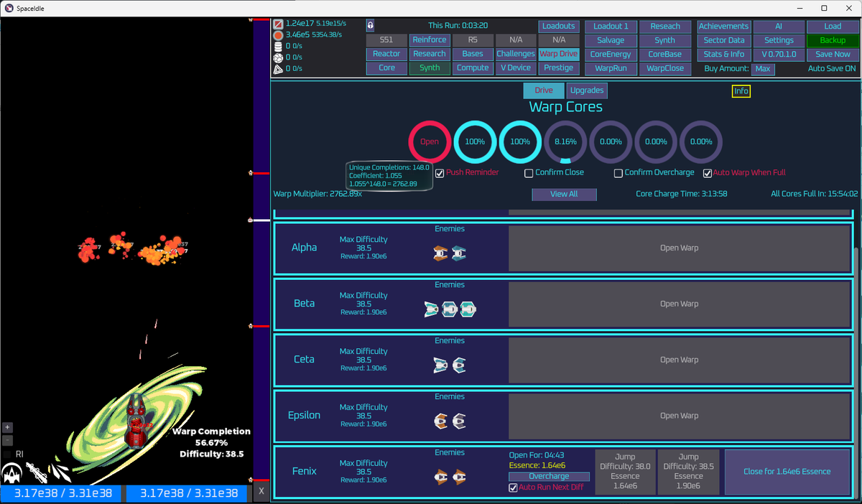Click the right enemy icon in Fenix row
The height and width of the screenshot is (504, 862).
point(459,476)
